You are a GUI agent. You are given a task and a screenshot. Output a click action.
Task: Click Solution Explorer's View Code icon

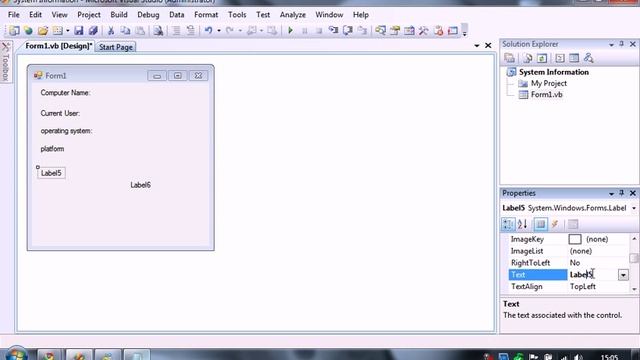point(560,58)
